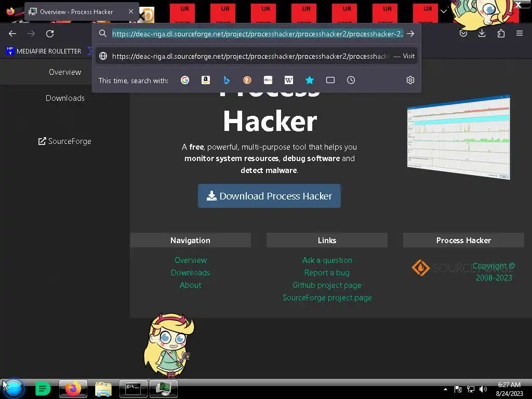Open Downloads link under Navigation
Image resolution: width=532 pixels, height=399 pixels.
pos(190,273)
